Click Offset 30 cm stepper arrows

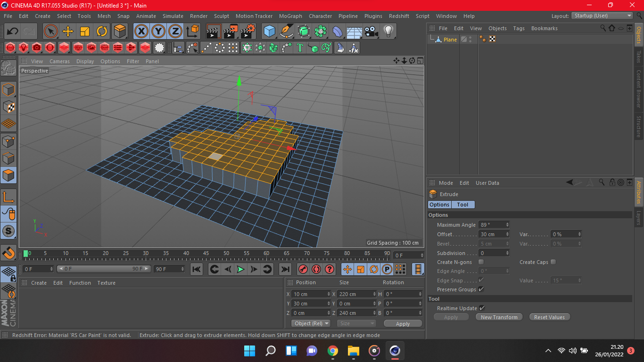[507, 234]
